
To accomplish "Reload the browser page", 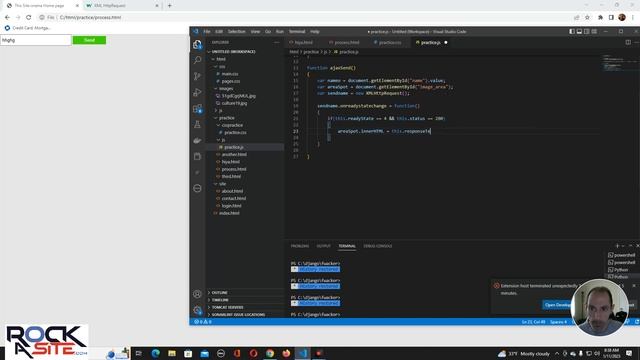I will (x=29, y=17).
